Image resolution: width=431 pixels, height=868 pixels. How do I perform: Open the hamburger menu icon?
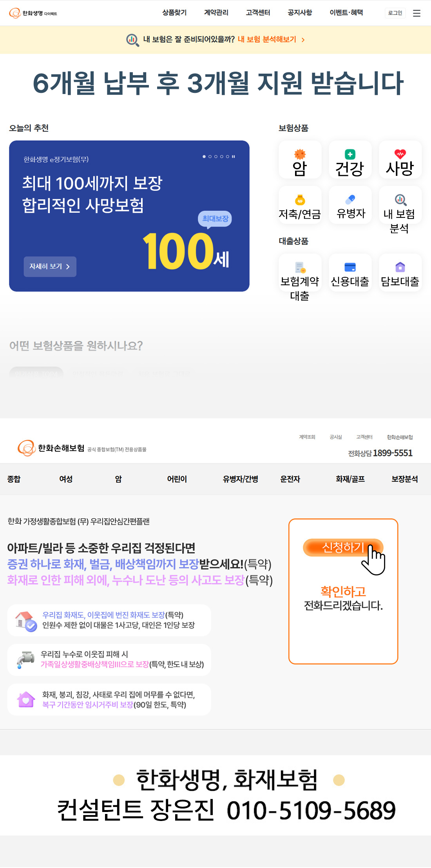click(x=417, y=13)
